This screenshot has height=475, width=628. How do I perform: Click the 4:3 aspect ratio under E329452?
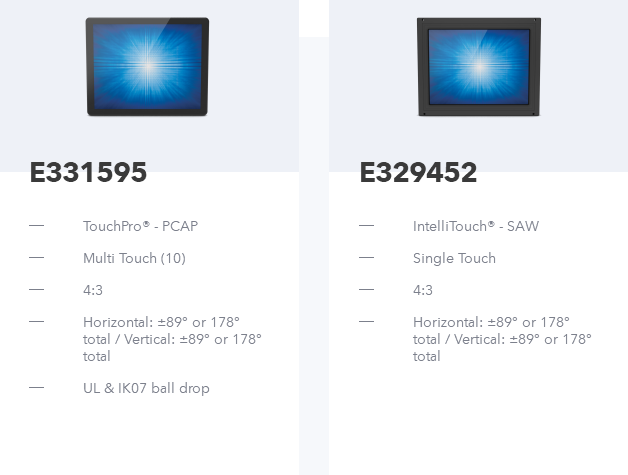(x=423, y=290)
